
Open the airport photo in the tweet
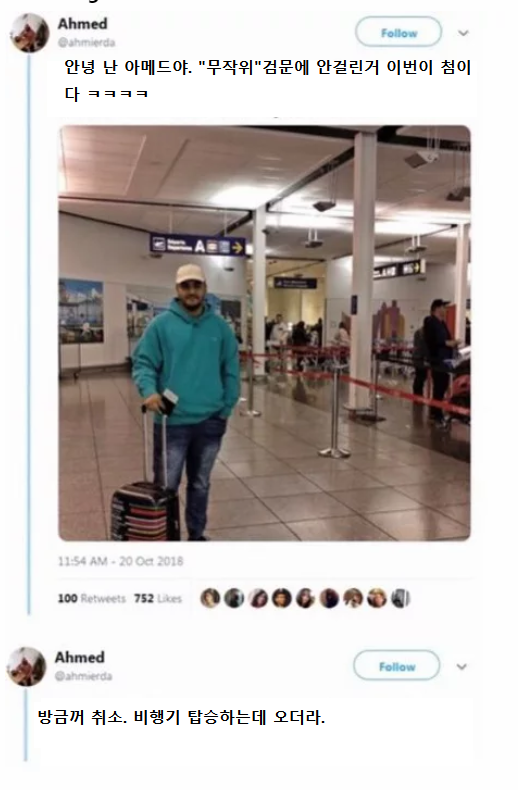click(x=265, y=333)
